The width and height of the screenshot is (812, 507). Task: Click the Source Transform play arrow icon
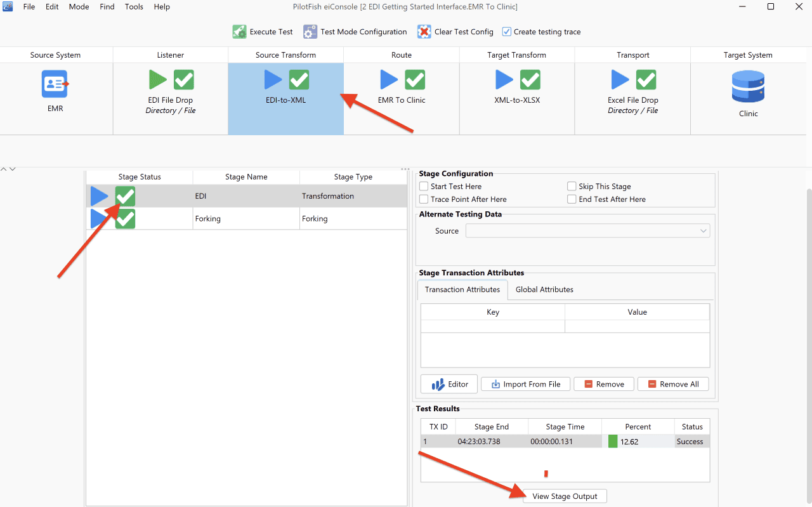click(273, 79)
